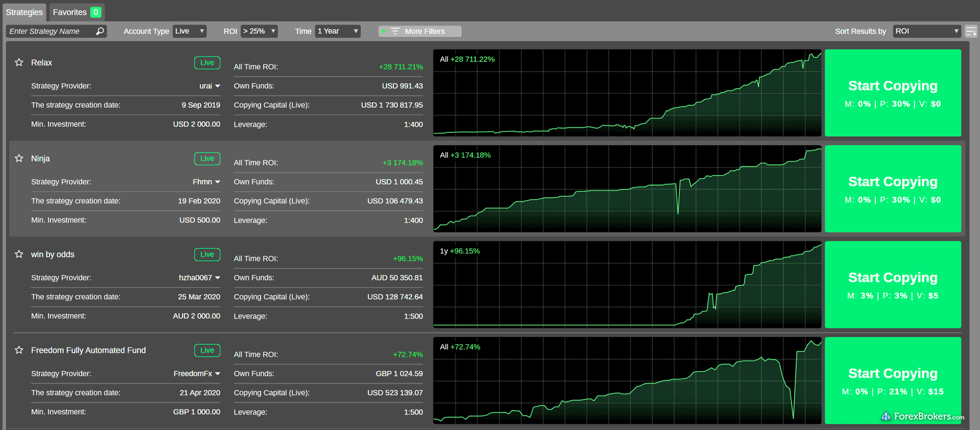The height and width of the screenshot is (430, 980).
Task: Switch to the Strategies tab
Action: point(24,12)
